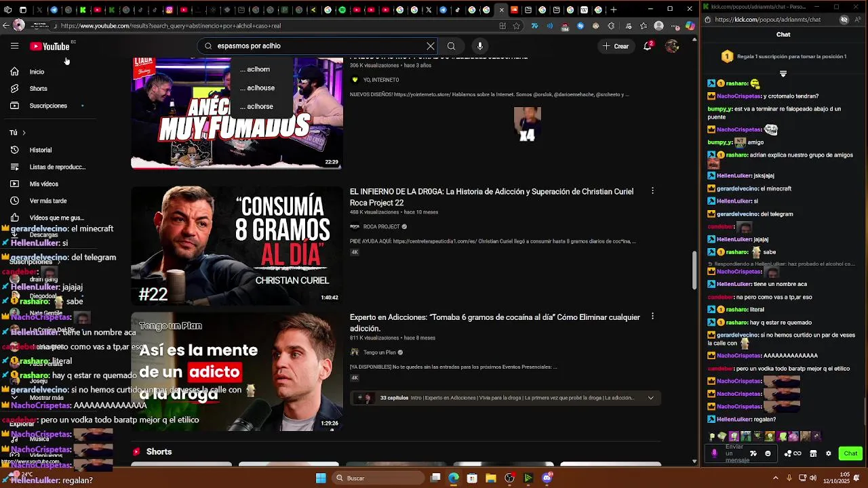Open 'Así es la mente de un adicto' thumbnail
Image resolution: width=868 pixels, height=488 pixels.
(237, 371)
